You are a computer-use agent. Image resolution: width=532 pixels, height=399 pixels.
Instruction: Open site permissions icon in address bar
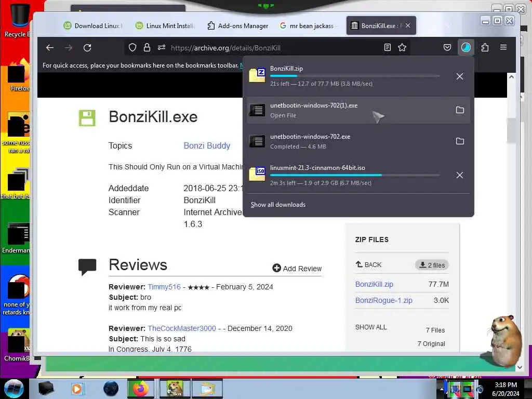click(162, 47)
